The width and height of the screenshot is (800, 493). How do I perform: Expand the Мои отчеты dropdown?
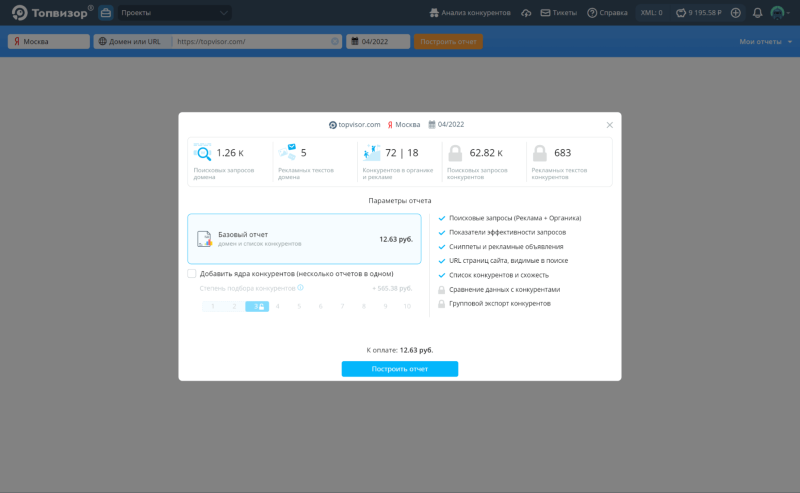point(763,42)
